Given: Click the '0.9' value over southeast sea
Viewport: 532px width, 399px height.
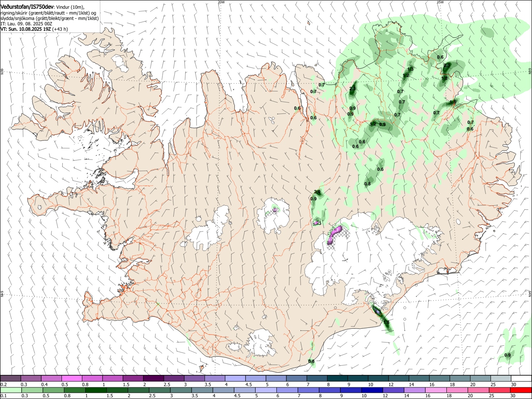Looking at the screenshot, I should (x=507, y=355).
